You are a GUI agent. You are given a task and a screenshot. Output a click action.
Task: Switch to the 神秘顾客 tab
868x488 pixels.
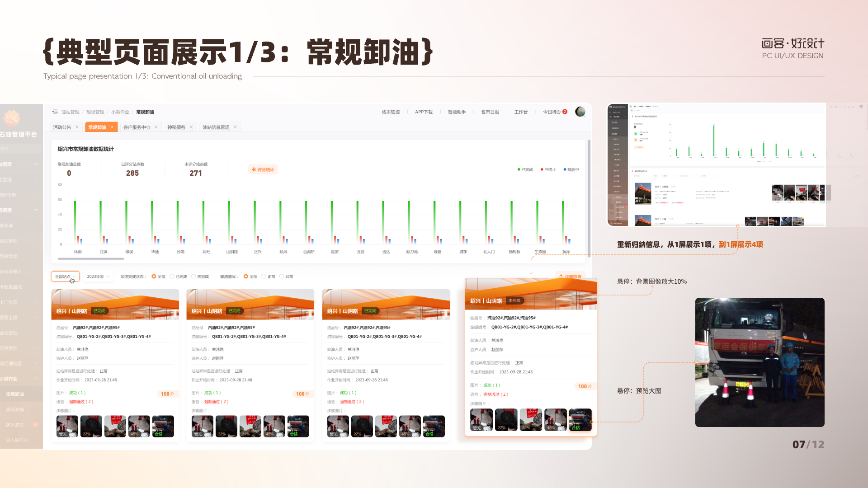[176, 127]
